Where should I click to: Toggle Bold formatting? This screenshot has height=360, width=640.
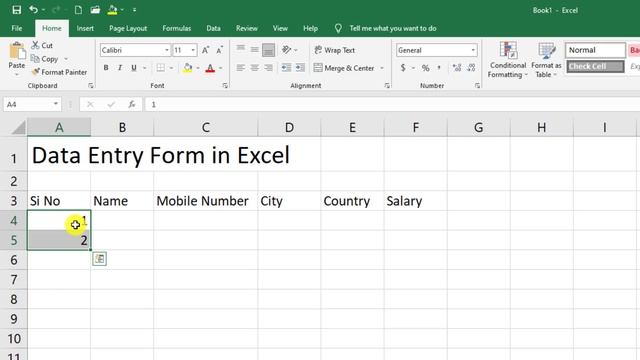106,68
